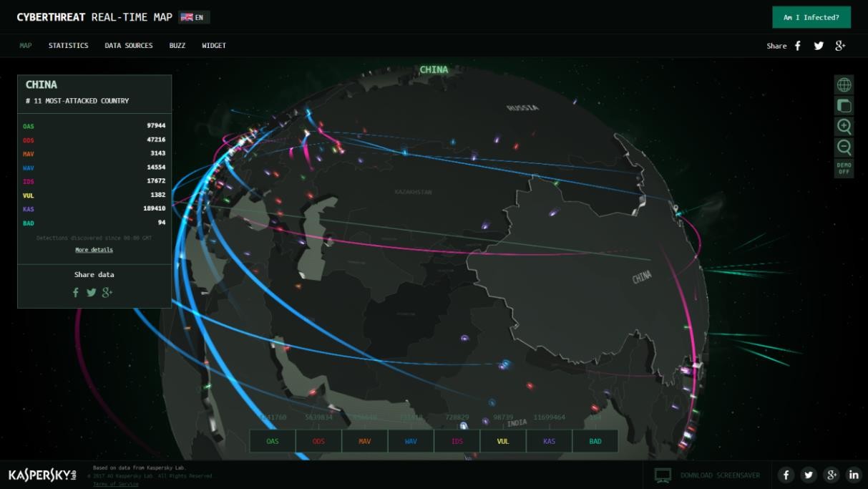Click the DOWNLOAD SCREENSAVER link
Screen dimensions: 868x489
tap(720, 475)
